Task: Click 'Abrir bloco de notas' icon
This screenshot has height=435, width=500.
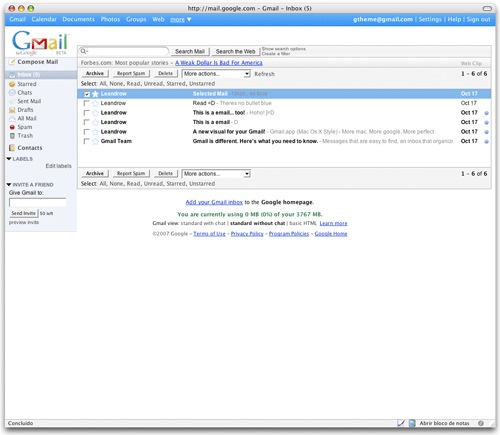Action: point(412,423)
